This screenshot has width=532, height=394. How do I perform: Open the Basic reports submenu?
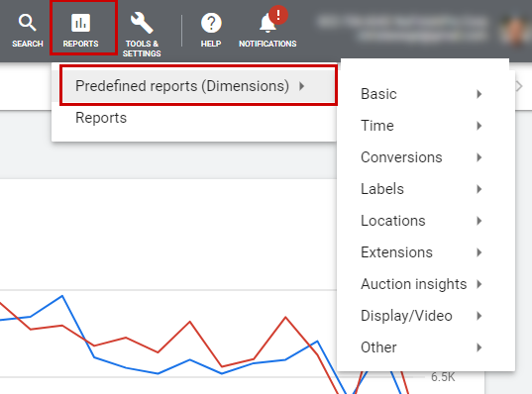pyautogui.click(x=426, y=94)
